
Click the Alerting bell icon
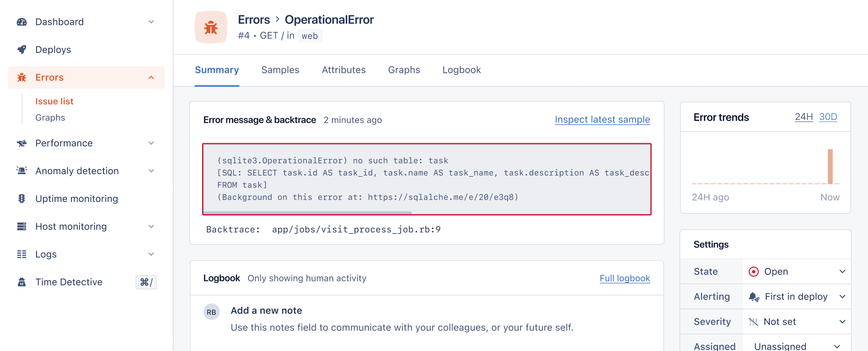pos(754,297)
